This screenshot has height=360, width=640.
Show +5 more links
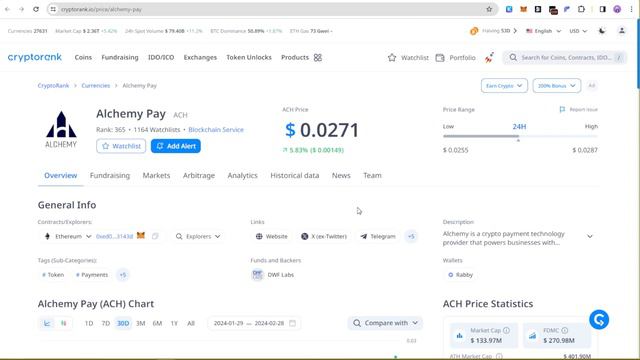pos(411,236)
